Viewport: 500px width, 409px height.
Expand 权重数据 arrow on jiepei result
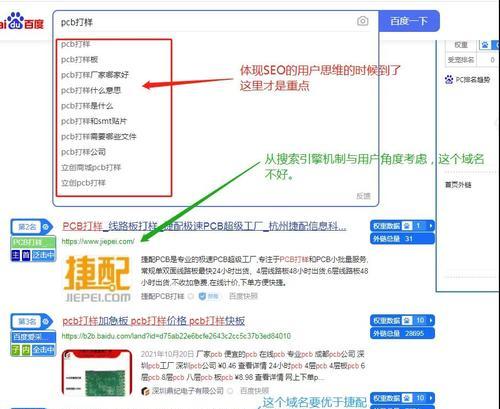(x=431, y=226)
